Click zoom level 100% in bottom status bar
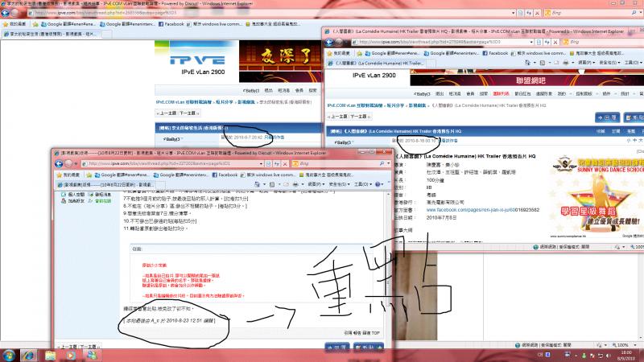 click(622, 345)
